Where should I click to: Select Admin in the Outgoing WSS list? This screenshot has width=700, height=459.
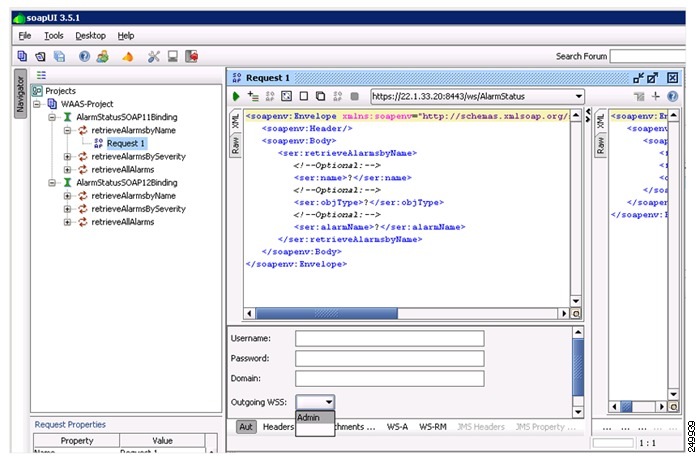[x=315, y=417]
